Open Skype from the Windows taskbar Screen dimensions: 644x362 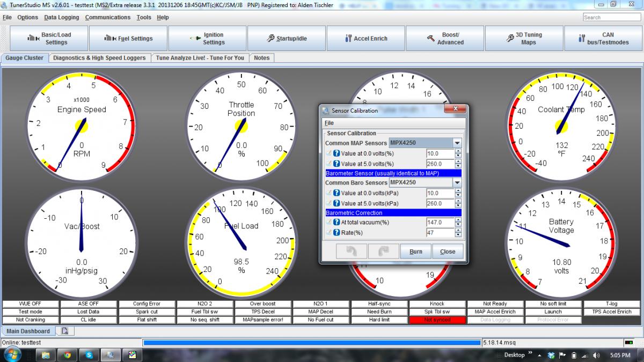pos(89,354)
